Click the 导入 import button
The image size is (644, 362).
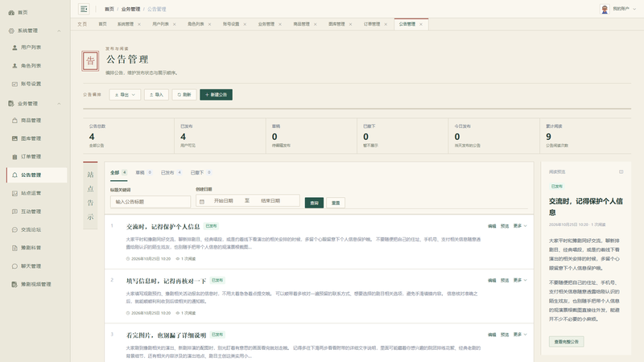pyautogui.click(x=156, y=95)
